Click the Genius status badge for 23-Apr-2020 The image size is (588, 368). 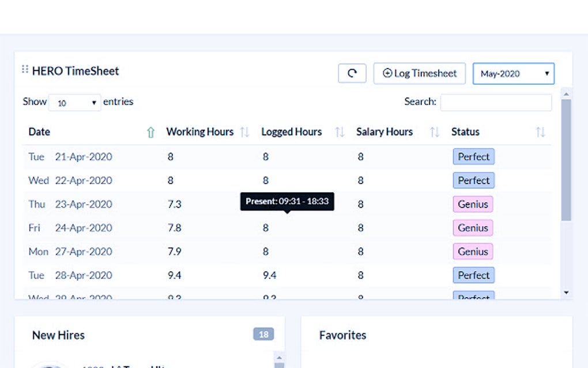pos(473,204)
